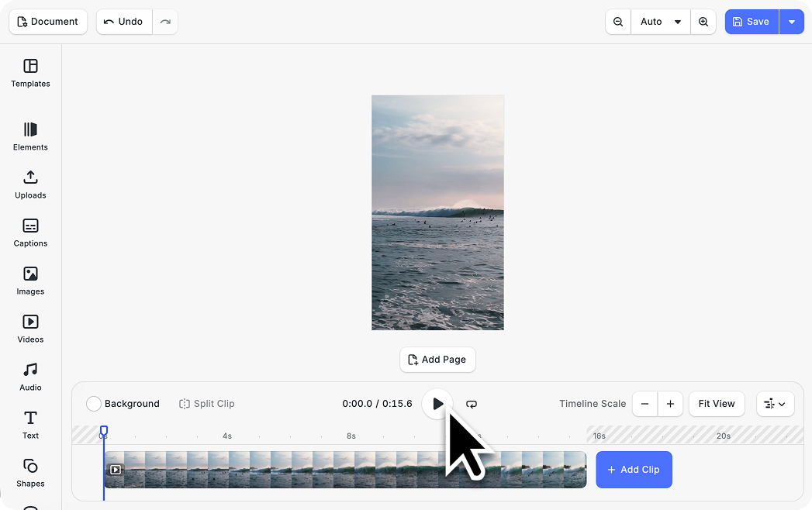Open the Shapes panel
The width and height of the screenshot is (812, 510).
click(x=30, y=473)
